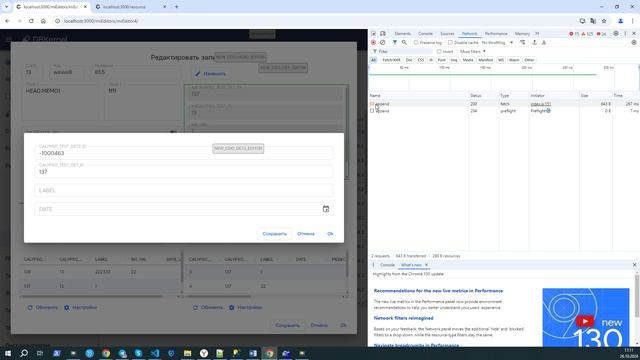Viewport: 640px width, 360px height.
Task: Open the calendar picker in the DATE field
Action: tap(326, 209)
